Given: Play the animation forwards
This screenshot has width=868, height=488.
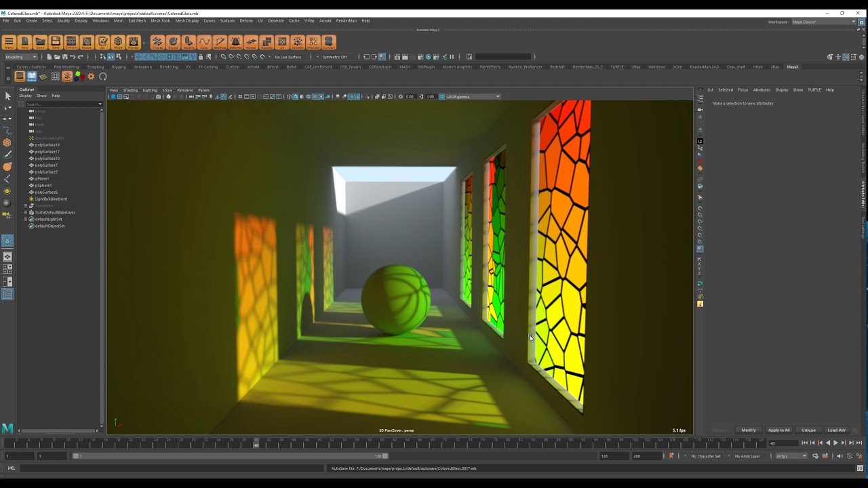Looking at the screenshot, I should [835, 443].
